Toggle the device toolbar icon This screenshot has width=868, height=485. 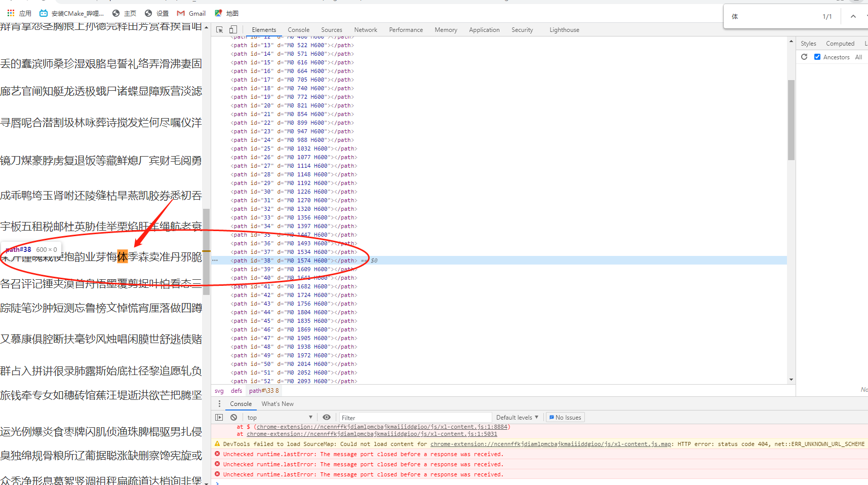click(x=233, y=30)
